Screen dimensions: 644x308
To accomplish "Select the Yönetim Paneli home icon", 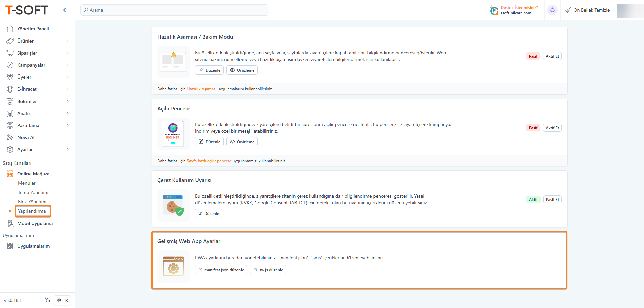I will point(10,29).
